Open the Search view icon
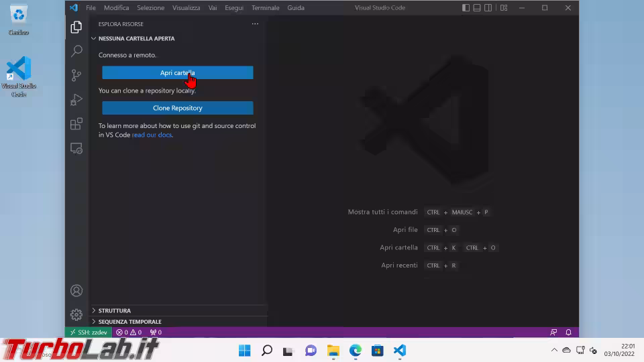 (x=76, y=51)
